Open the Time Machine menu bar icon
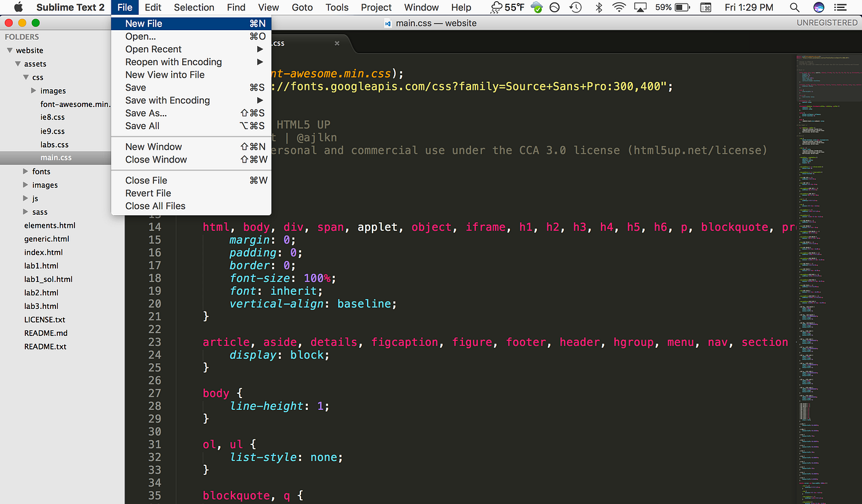Image resolution: width=862 pixels, height=504 pixels. click(576, 7)
